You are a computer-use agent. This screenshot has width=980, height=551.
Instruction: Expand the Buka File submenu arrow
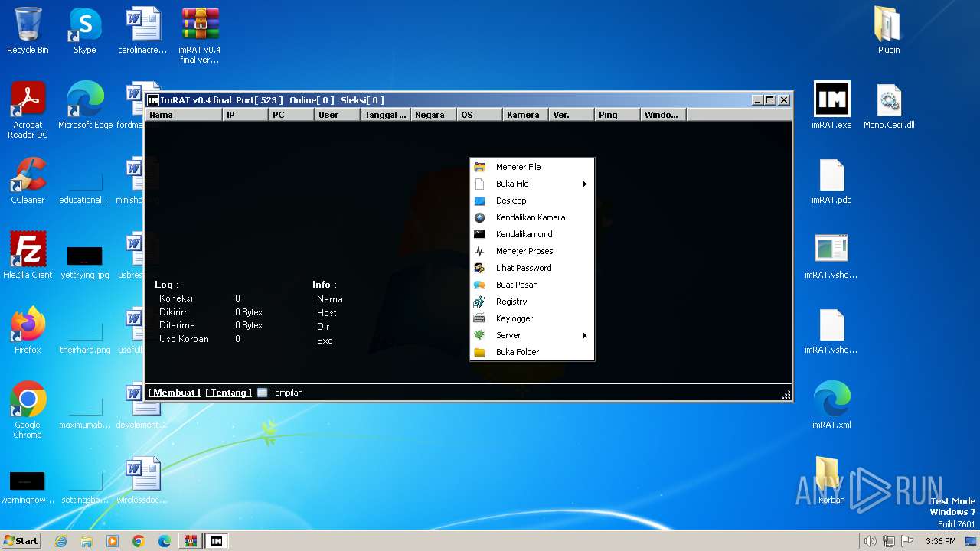tap(585, 184)
